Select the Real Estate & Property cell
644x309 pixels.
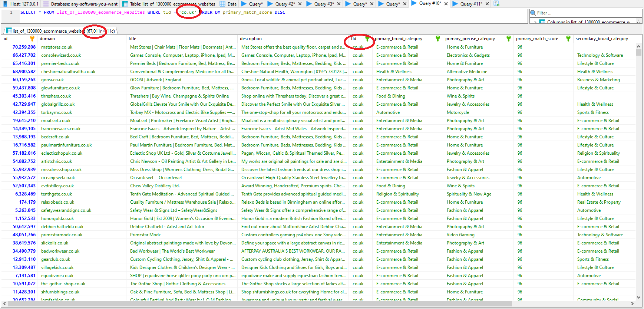(605, 202)
